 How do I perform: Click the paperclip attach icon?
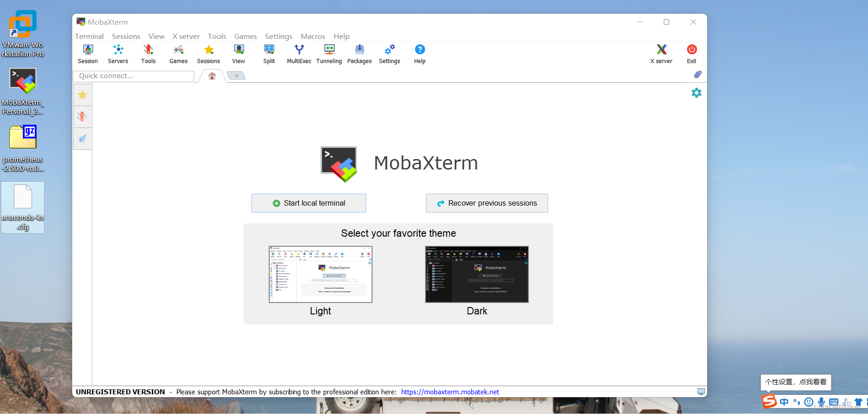click(698, 74)
